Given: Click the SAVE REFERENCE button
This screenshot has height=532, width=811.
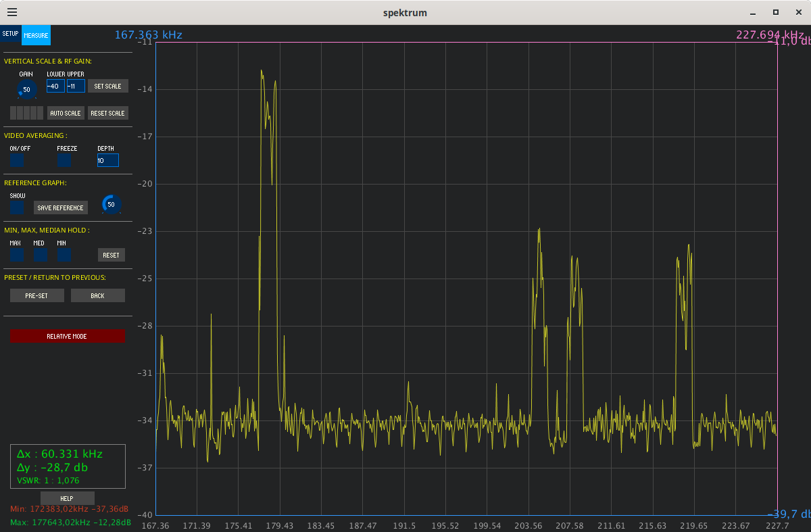Looking at the screenshot, I should [61, 208].
